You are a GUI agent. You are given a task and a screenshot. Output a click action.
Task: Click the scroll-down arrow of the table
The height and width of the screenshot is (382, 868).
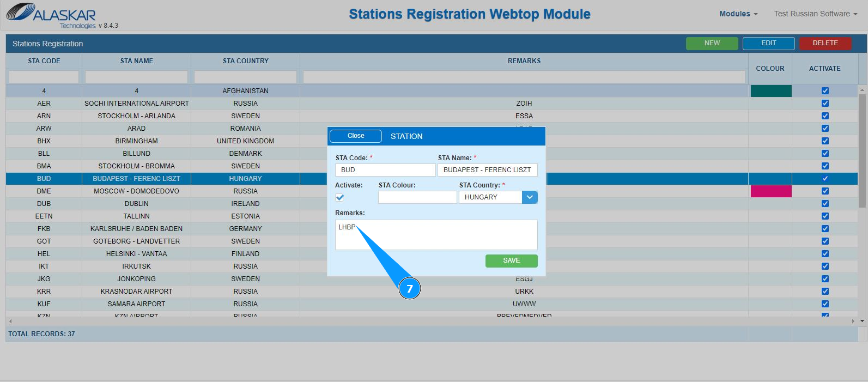click(862, 321)
